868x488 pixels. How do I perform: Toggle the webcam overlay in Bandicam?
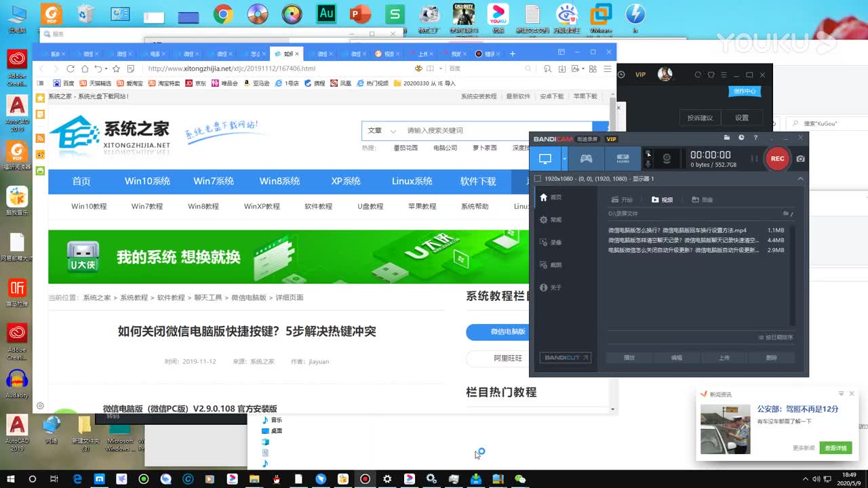coord(667,159)
